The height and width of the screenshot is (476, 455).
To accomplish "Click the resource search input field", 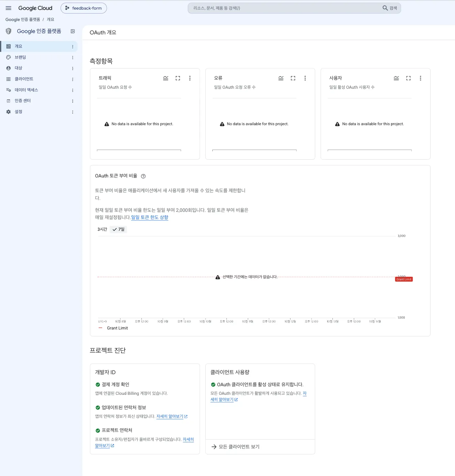I will point(286,8).
